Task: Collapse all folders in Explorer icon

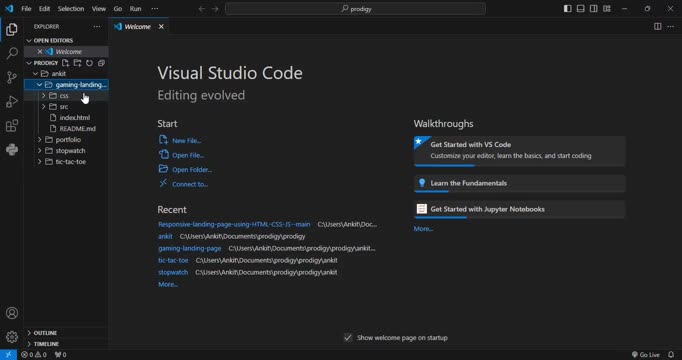Action: tap(101, 63)
